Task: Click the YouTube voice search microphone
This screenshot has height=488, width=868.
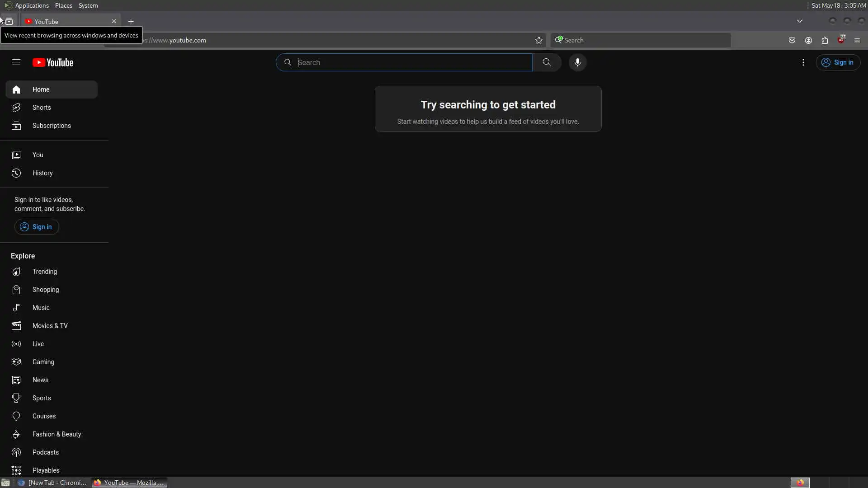Action: pos(577,62)
